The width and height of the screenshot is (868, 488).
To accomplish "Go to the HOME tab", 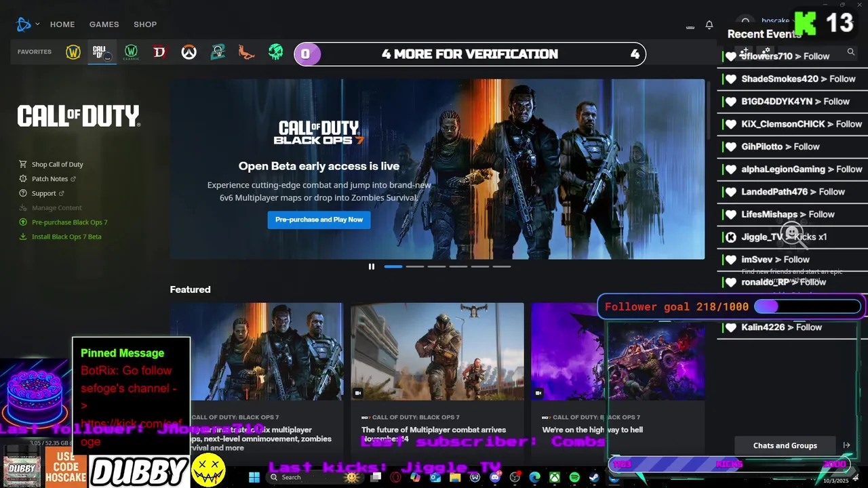I will tap(62, 24).
